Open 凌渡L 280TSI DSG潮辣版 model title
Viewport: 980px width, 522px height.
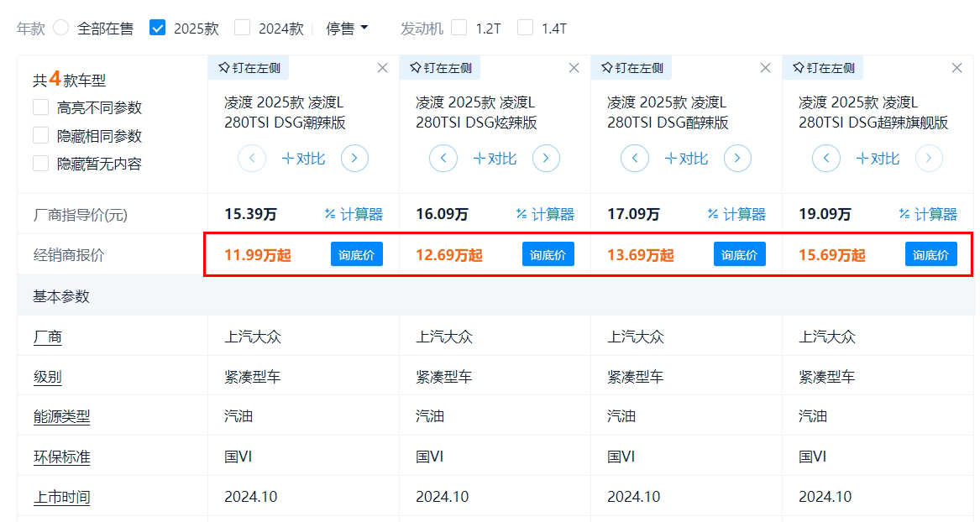click(x=285, y=112)
